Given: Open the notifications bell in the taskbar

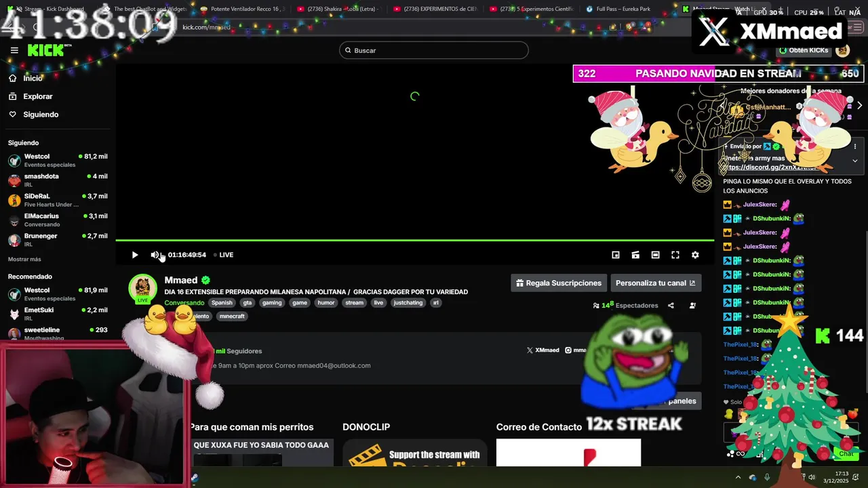Looking at the screenshot, I should [856, 477].
